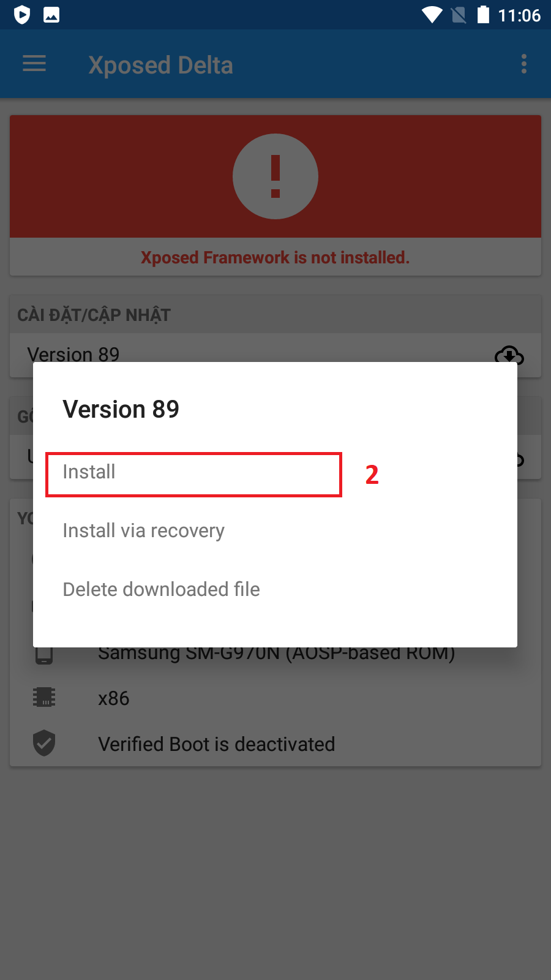Open the three-dot overflow menu
The height and width of the screenshot is (980, 551).
pyautogui.click(x=523, y=64)
